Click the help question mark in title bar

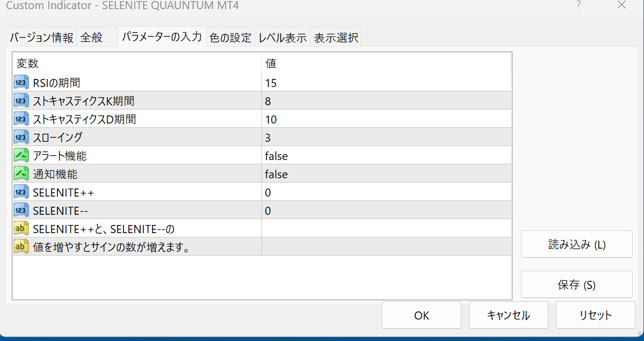tap(578, 5)
